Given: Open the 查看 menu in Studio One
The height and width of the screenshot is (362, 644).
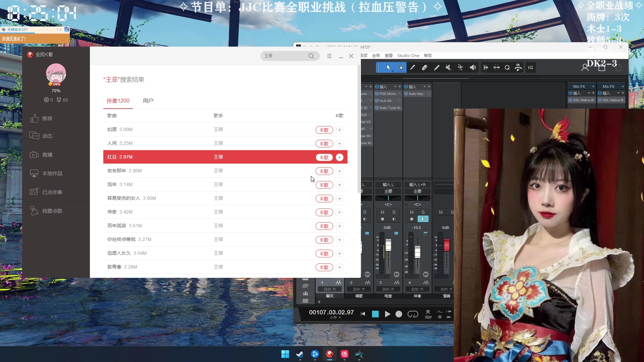Looking at the screenshot, I should (x=389, y=56).
